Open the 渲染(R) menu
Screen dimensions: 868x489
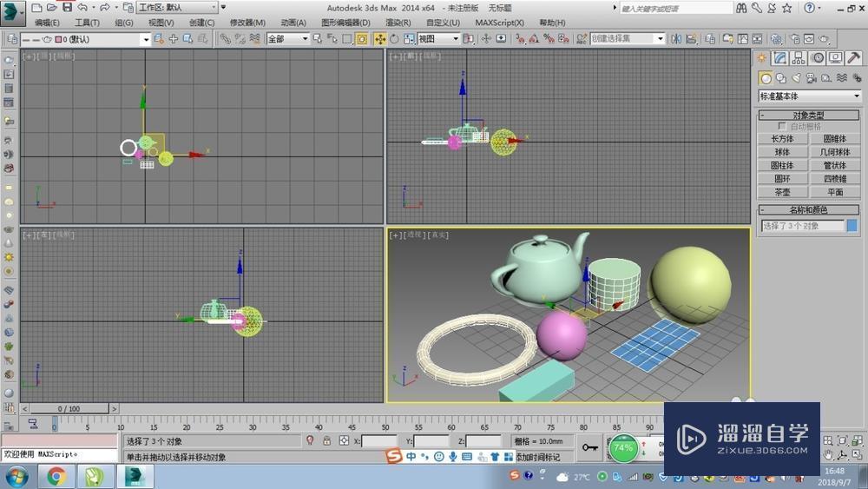coord(398,23)
